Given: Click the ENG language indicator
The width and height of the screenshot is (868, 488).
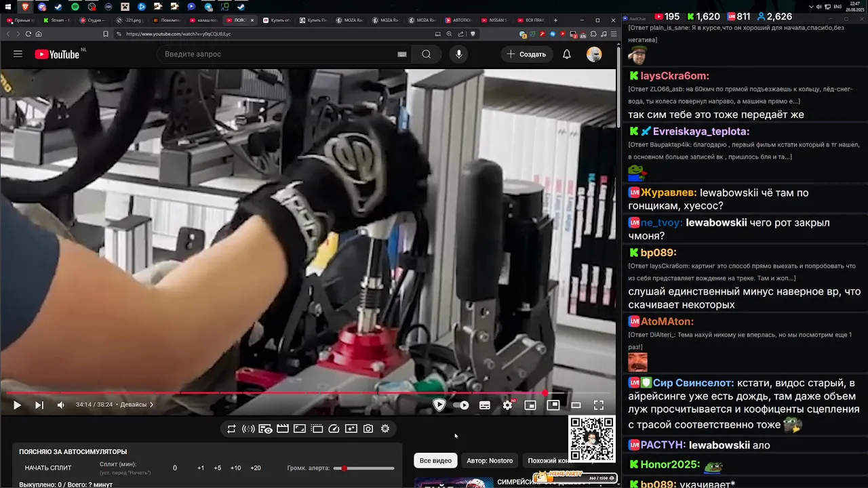Looking at the screenshot, I should pos(838,7).
